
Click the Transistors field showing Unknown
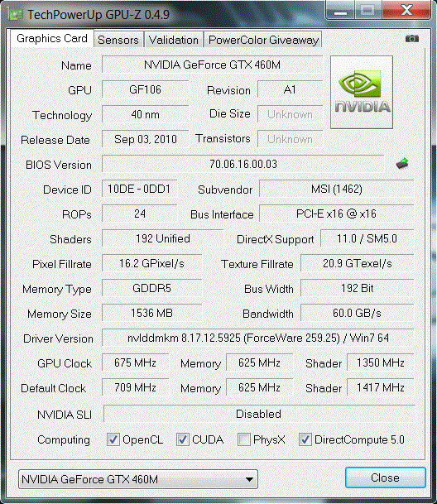click(x=290, y=139)
